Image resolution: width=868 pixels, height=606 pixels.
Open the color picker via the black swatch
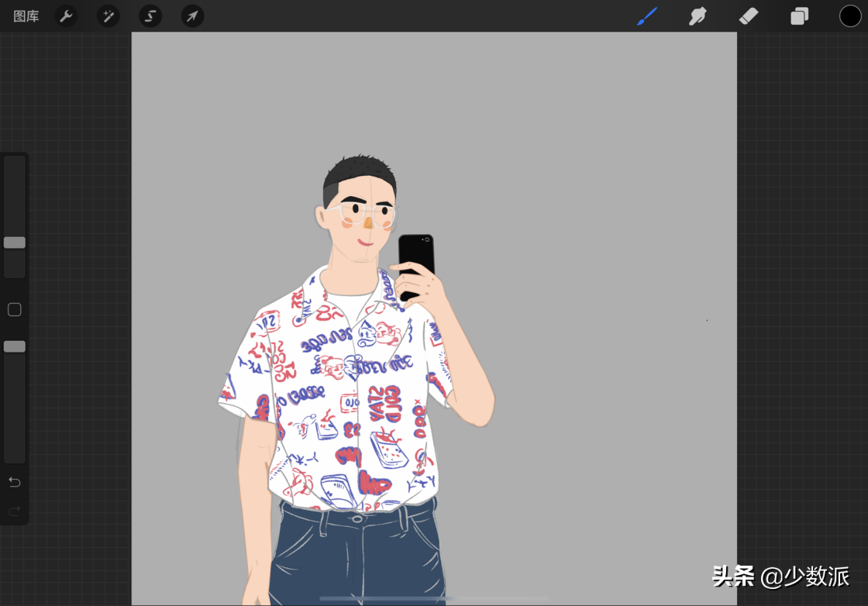(849, 15)
